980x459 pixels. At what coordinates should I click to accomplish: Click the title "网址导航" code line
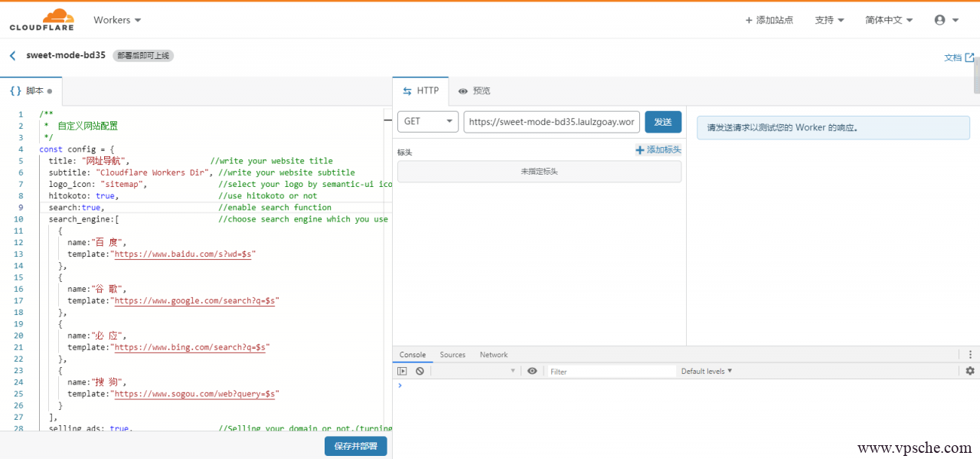coord(89,161)
